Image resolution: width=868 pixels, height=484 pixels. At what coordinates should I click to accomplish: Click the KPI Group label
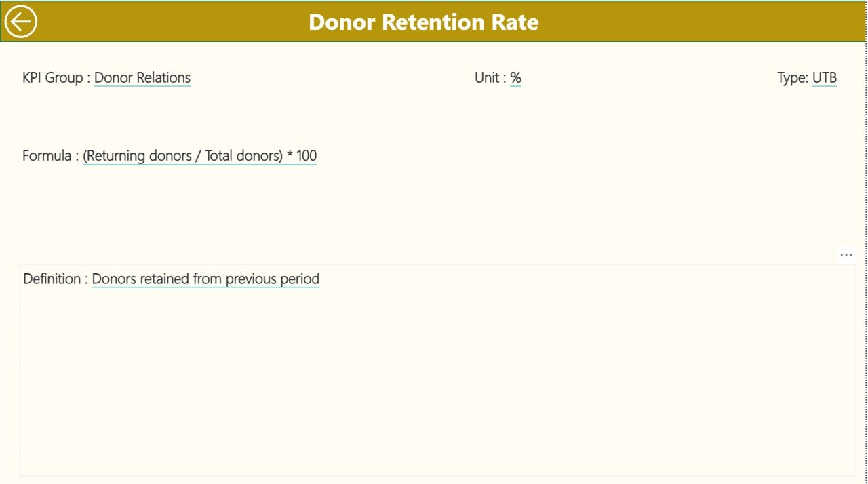point(54,77)
